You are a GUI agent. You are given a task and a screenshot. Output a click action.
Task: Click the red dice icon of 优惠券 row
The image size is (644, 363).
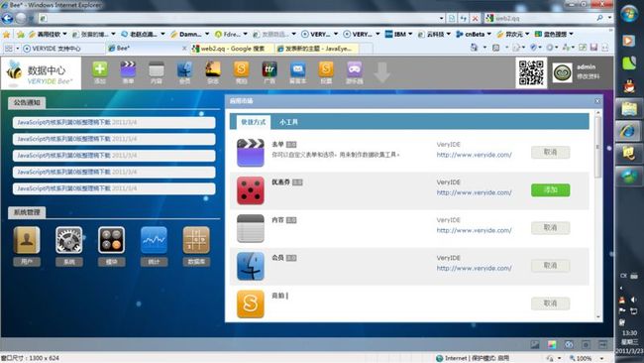(x=251, y=190)
